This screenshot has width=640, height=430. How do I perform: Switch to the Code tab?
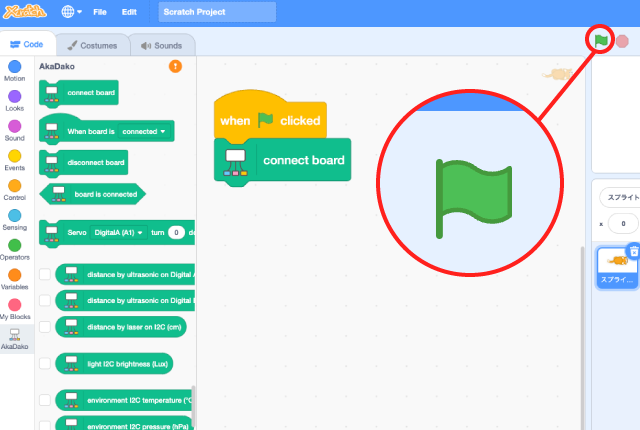click(27, 44)
